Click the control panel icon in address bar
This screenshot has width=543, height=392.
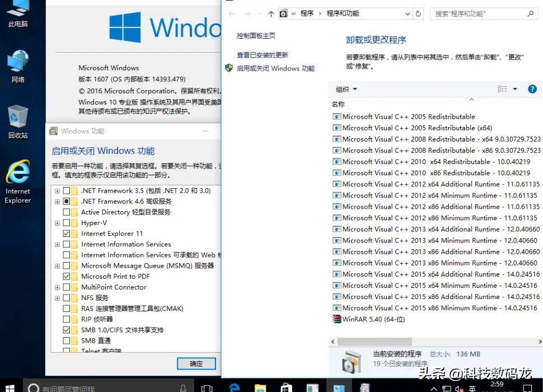click(x=284, y=14)
